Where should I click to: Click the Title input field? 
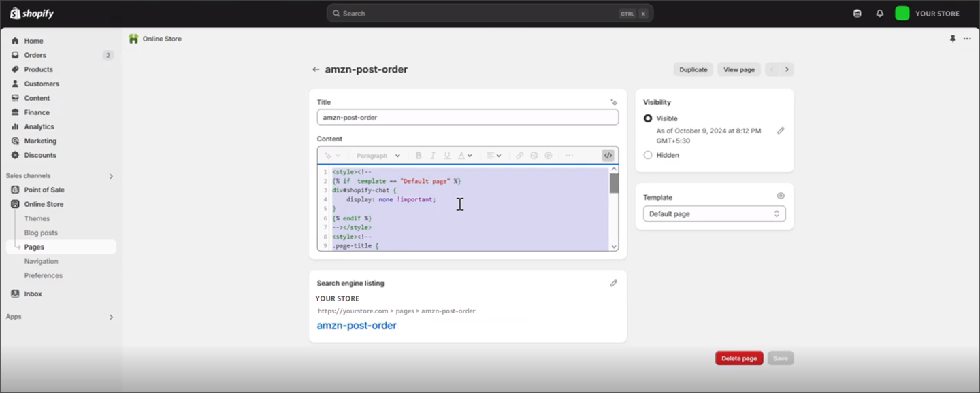[468, 117]
